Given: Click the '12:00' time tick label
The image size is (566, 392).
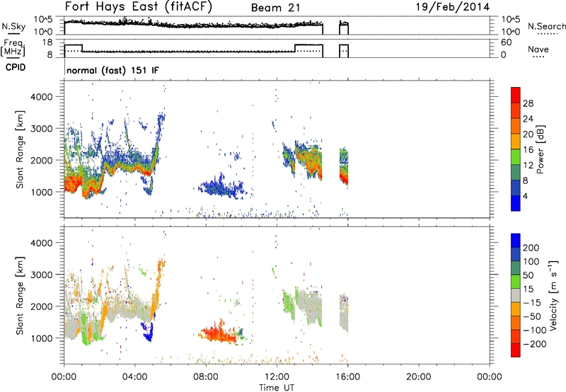Looking at the screenshot, I should click(x=277, y=377).
